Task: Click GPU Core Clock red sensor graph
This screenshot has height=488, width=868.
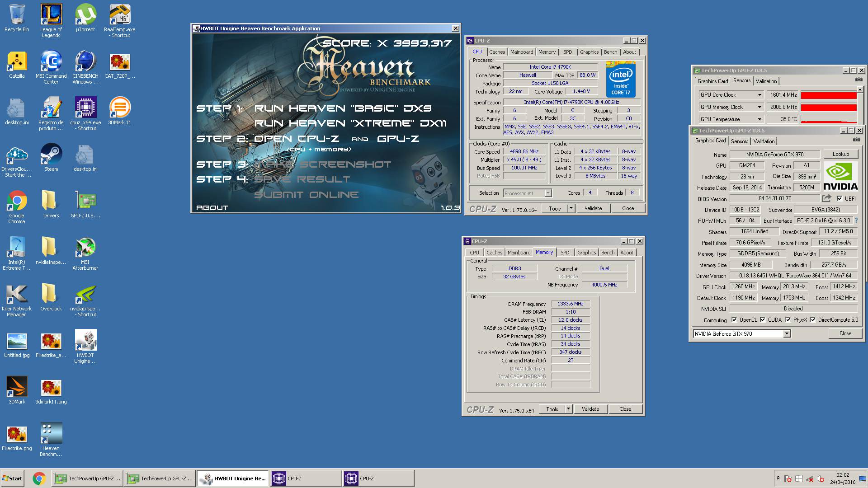Action: (x=829, y=95)
